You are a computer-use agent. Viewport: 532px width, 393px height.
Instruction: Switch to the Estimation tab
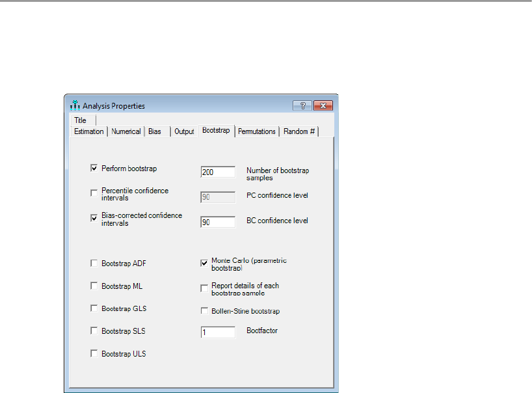click(x=89, y=131)
